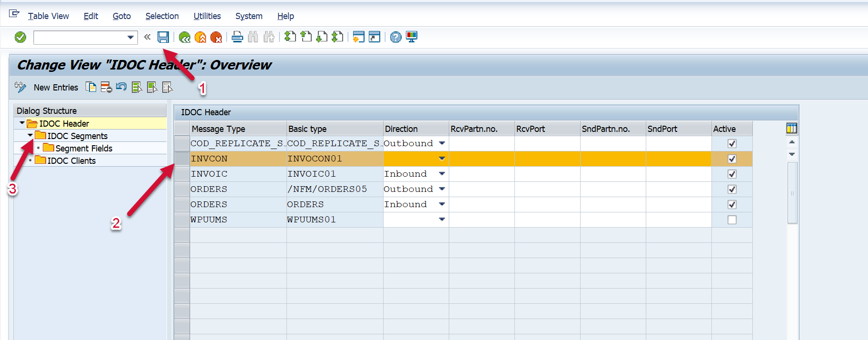Open Direction dropdown for INVCON row
The width and height of the screenshot is (868, 340).
pyautogui.click(x=442, y=159)
